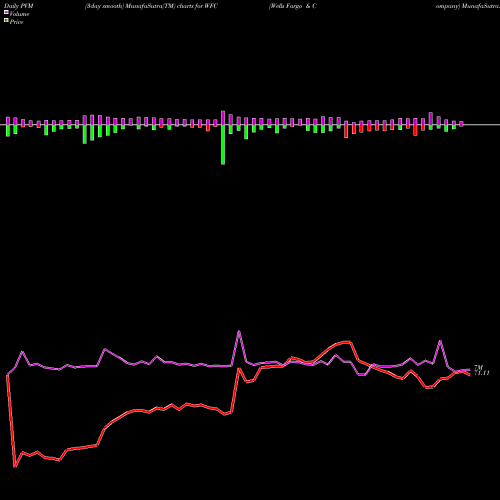Screen dimensions: 500x500
Task: Click the lowest dip of the red price line
Action: pyautogui.click(x=15, y=467)
